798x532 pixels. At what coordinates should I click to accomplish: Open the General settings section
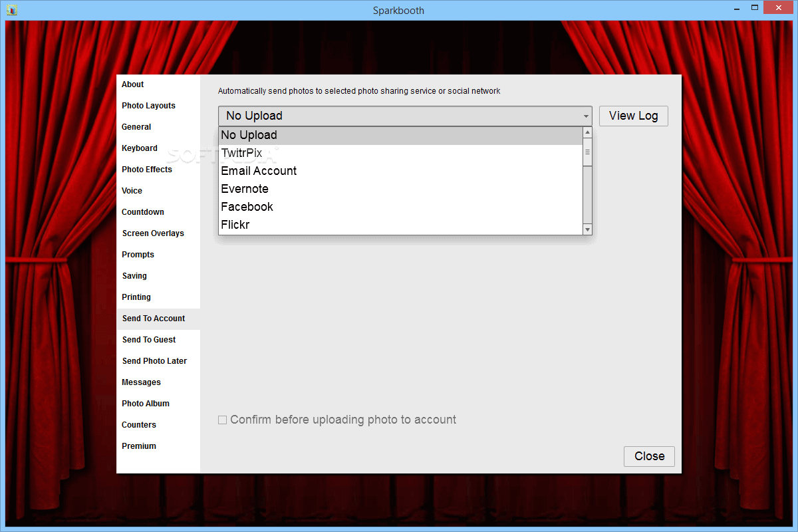[158, 127]
